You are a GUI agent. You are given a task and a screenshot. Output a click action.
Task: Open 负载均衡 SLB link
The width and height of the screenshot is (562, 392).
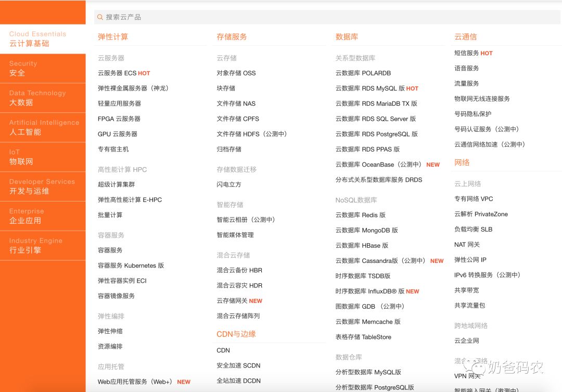[x=474, y=229]
